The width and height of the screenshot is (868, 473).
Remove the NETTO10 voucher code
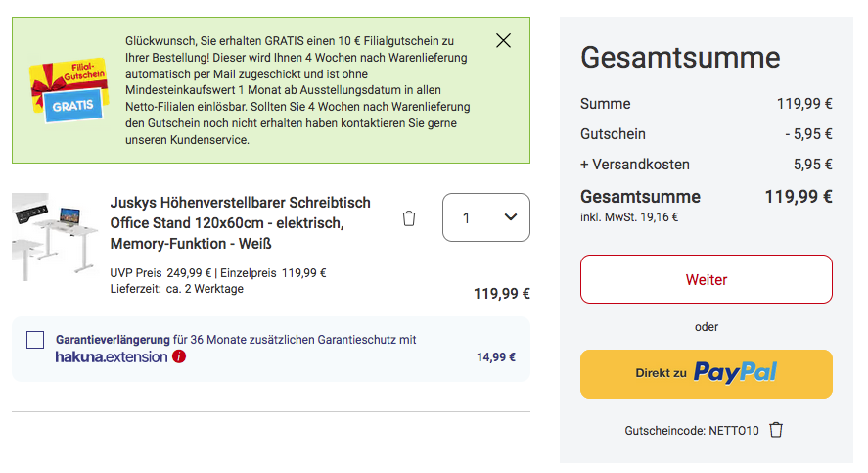[x=776, y=430]
